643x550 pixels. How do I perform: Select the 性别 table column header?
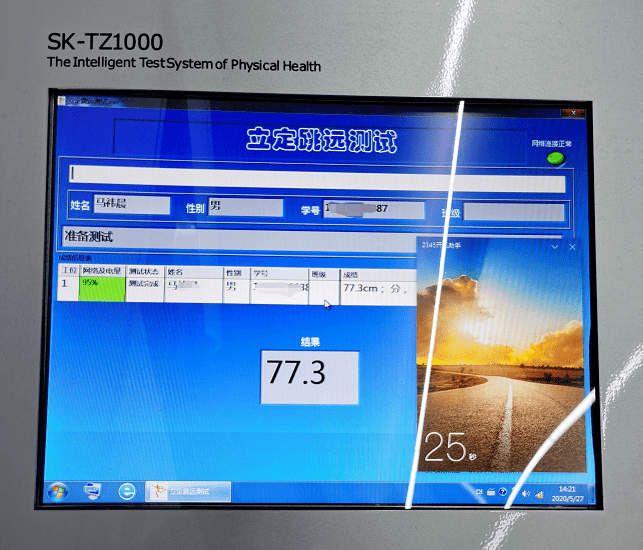(x=236, y=273)
